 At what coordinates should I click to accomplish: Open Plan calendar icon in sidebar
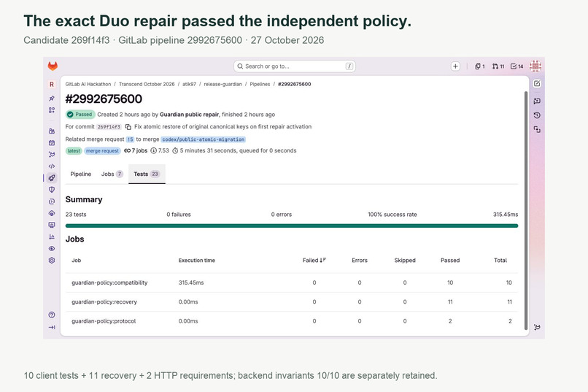pyautogui.click(x=52, y=142)
